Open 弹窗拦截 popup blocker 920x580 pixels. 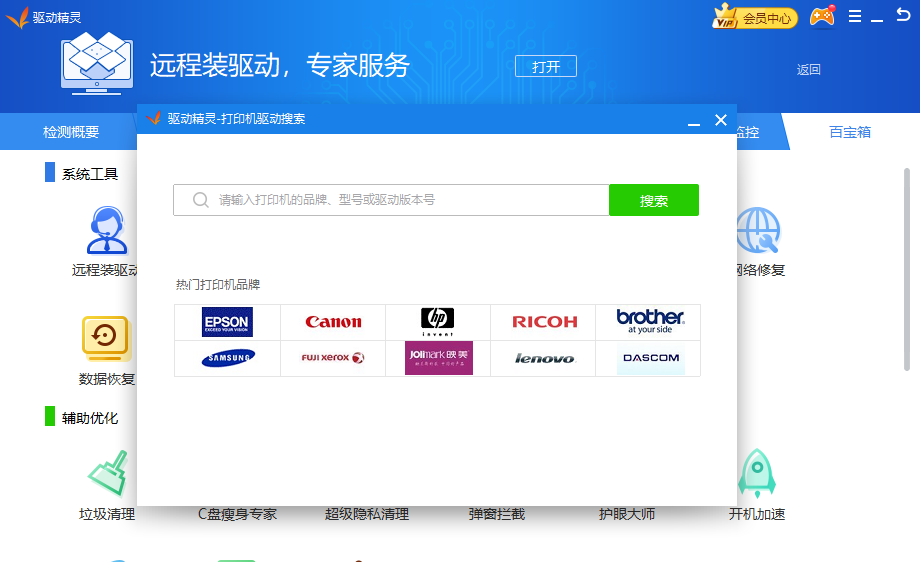(x=496, y=514)
